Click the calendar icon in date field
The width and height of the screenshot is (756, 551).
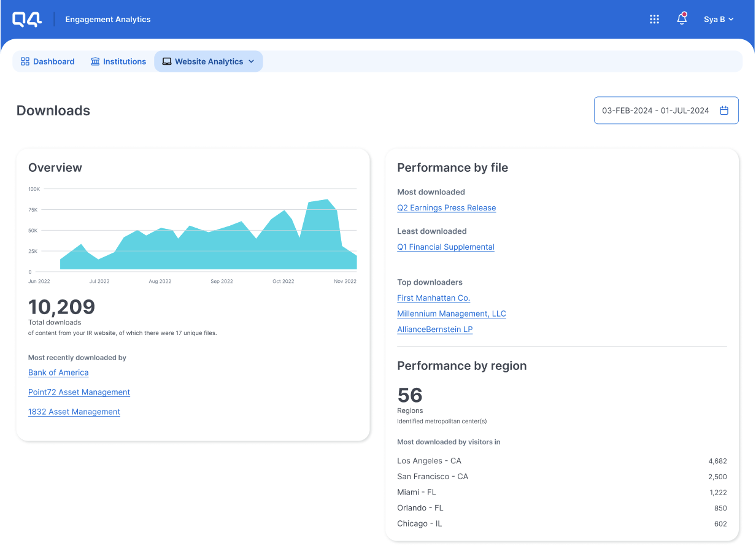724,110
